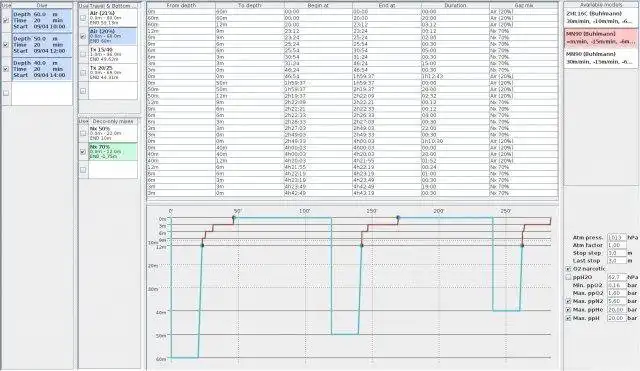Toggle the O2 narcotic checkbox
Image resolution: width=640 pixels, height=371 pixels.
[568, 269]
